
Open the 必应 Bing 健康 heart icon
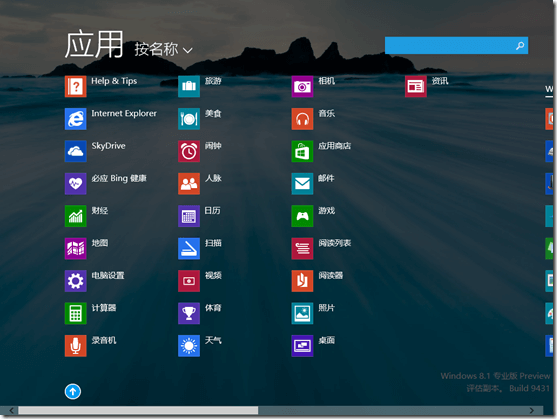75,184
